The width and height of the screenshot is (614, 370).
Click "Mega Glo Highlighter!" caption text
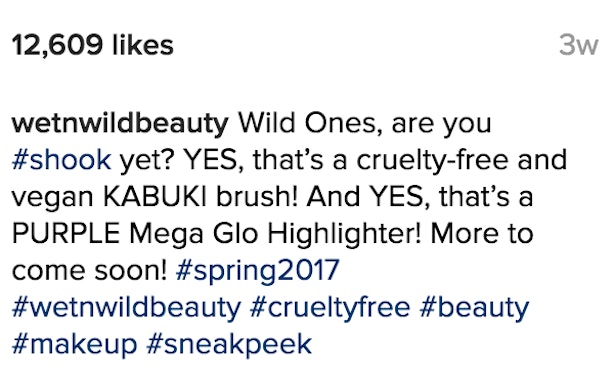[276, 234]
